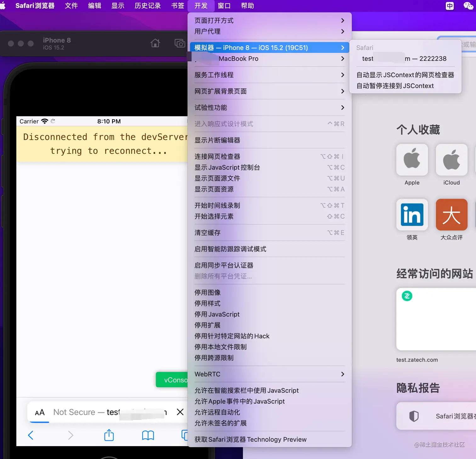The image size is (476, 459).
Task: Open the iCloud favorite icon
Action: click(x=451, y=160)
